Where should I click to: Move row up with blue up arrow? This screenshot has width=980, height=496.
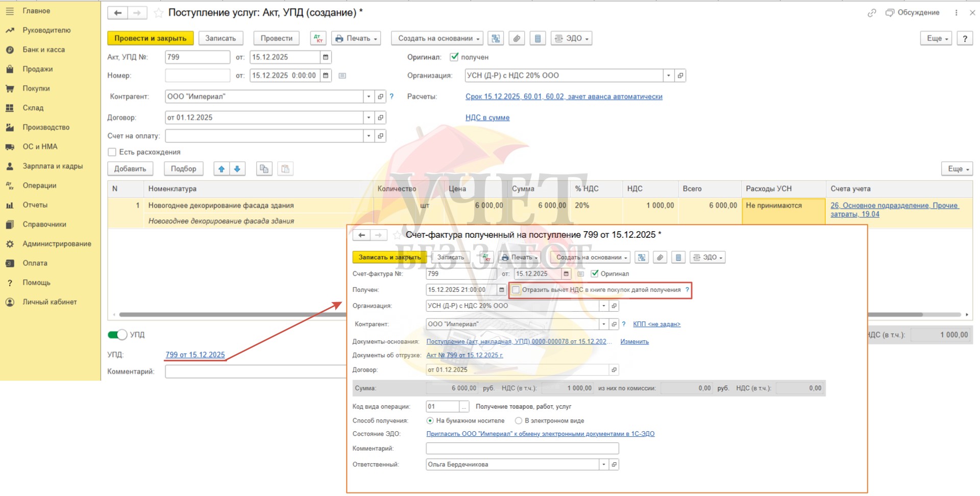coord(222,169)
